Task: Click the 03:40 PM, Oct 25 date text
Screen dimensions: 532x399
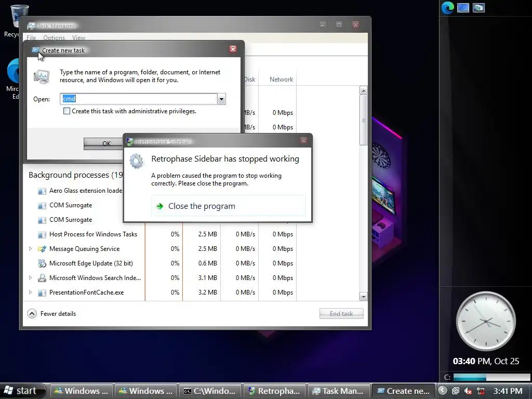Action: coord(486,361)
